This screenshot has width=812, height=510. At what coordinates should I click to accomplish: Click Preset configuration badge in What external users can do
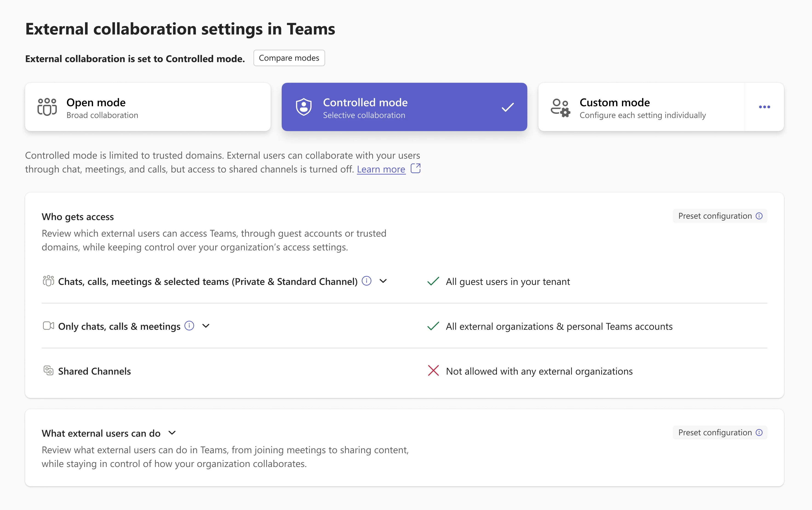coord(720,433)
